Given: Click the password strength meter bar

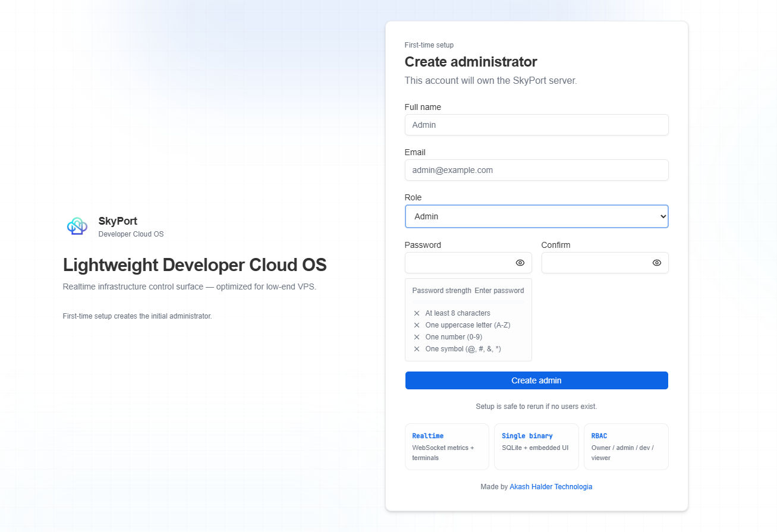Looking at the screenshot, I should pos(468,302).
